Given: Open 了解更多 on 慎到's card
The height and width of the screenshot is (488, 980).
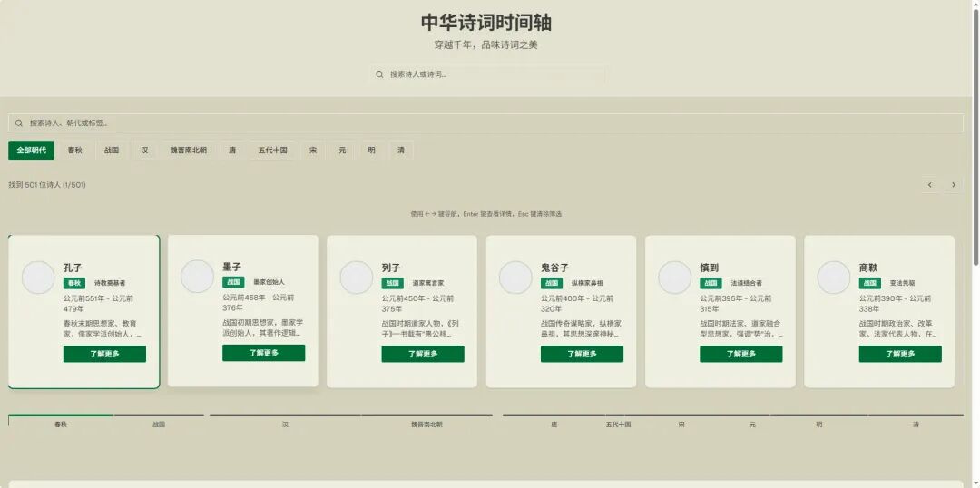Looking at the screenshot, I should point(741,355).
